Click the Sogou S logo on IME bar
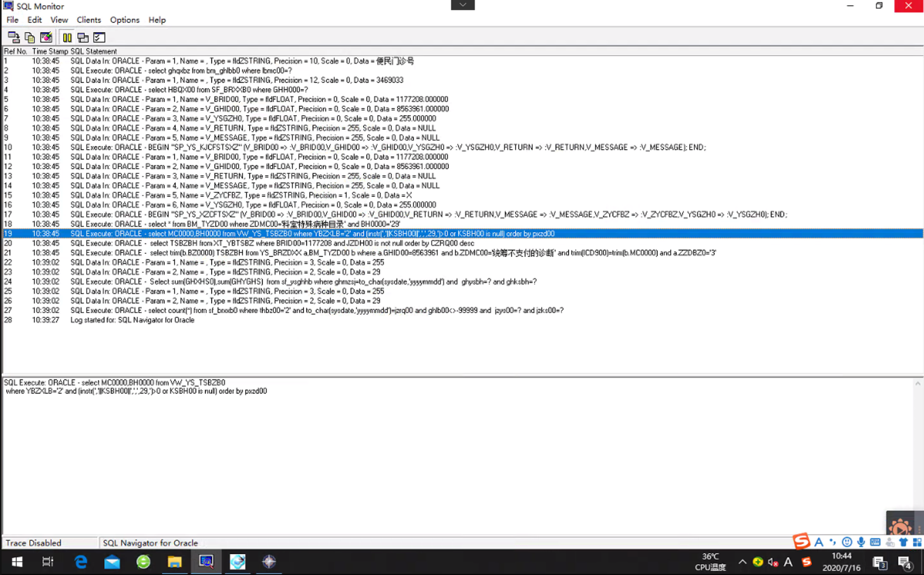The image size is (924, 575). 801,541
